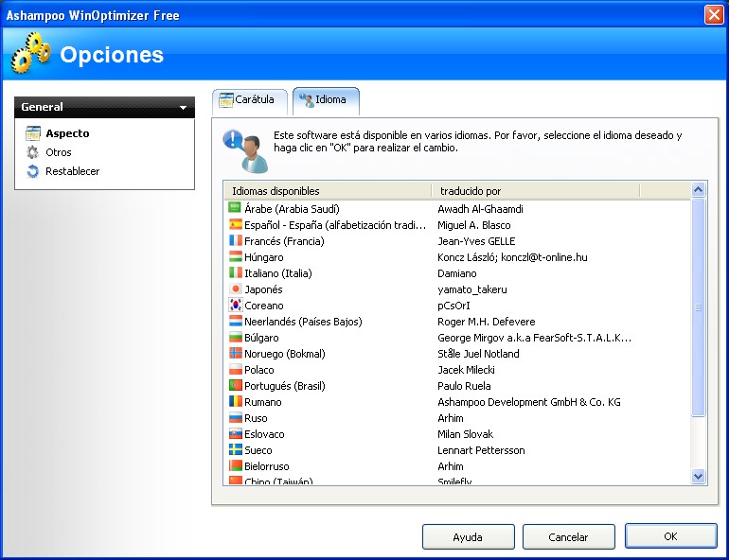The width and height of the screenshot is (729, 560).
Task: Choose Rumano language
Action: (x=262, y=402)
